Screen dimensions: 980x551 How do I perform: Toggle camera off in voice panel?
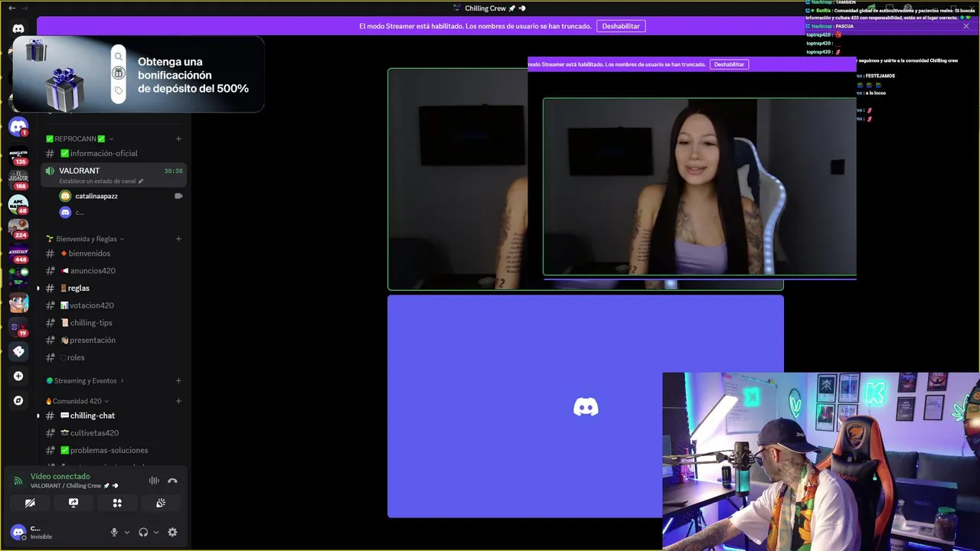click(30, 503)
